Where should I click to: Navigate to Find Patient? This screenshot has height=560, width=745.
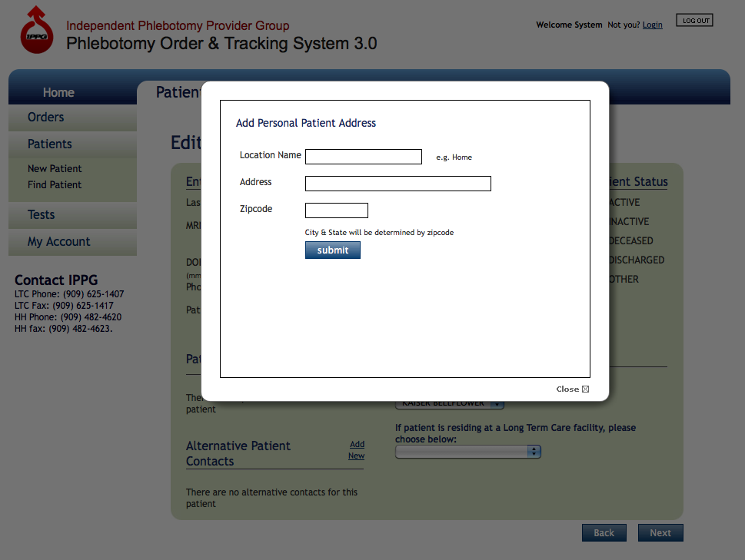coord(55,184)
